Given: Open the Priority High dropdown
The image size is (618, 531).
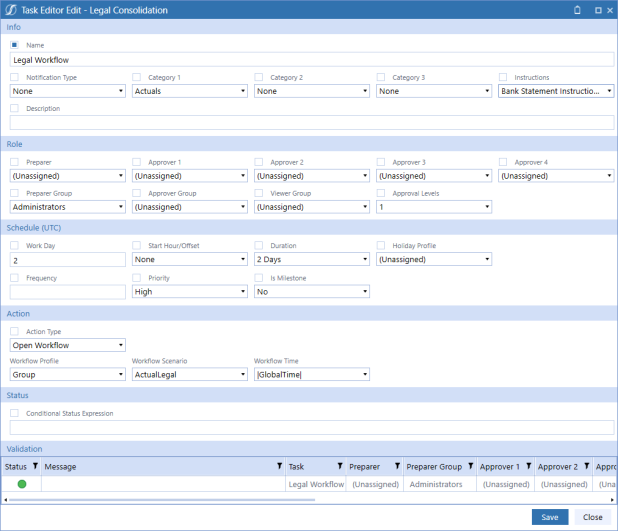Looking at the screenshot, I should pos(190,292).
